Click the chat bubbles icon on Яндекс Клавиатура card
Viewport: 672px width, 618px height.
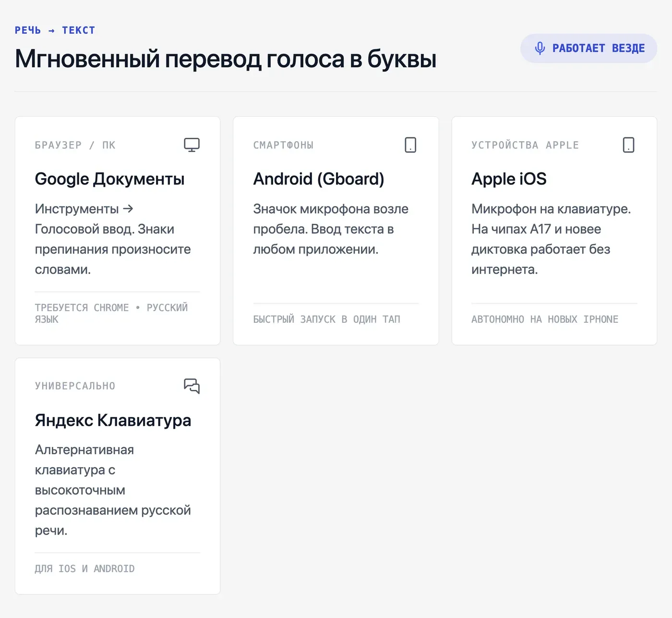[192, 386]
